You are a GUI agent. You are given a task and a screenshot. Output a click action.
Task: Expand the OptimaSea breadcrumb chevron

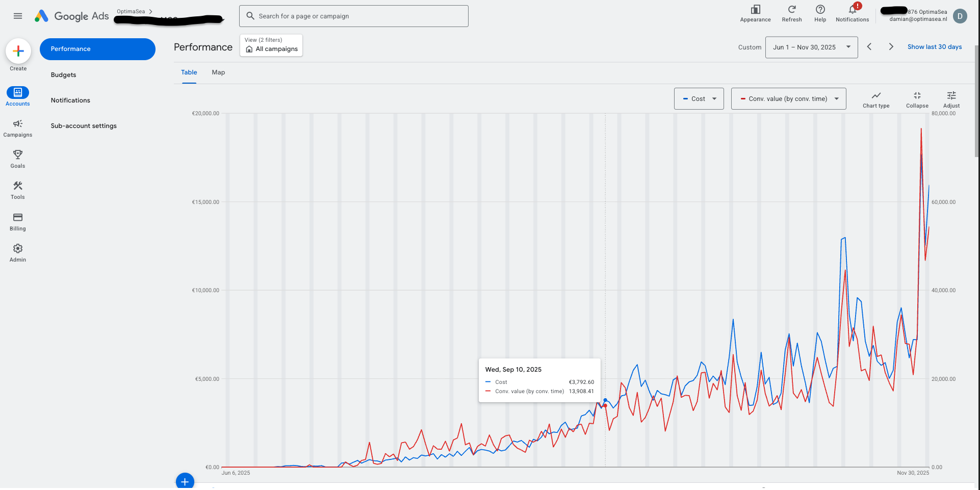tap(151, 11)
